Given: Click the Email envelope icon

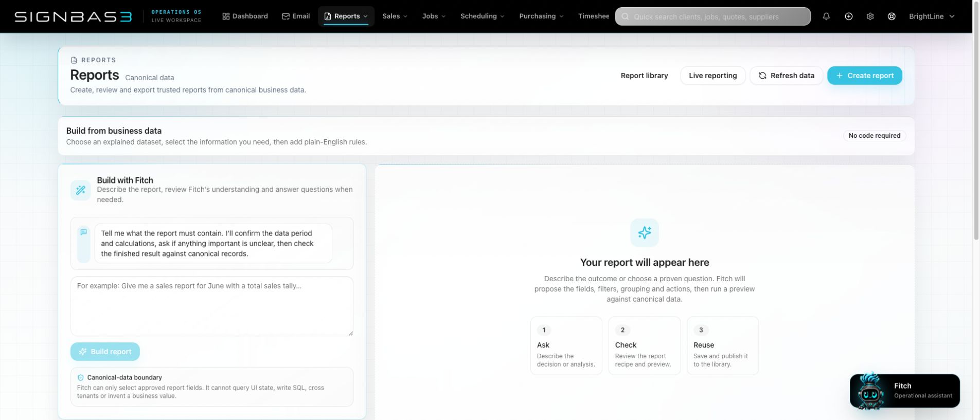Looking at the screenshot, I should 286,16.
